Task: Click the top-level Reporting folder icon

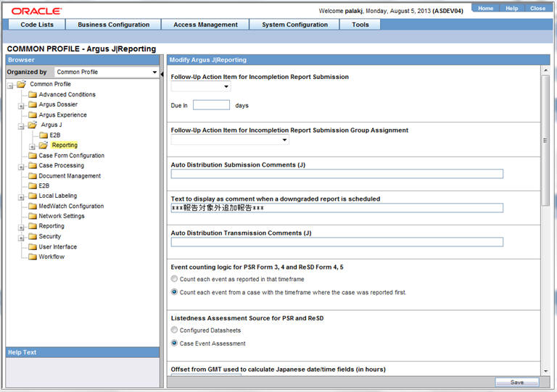Action: [33, 226]
